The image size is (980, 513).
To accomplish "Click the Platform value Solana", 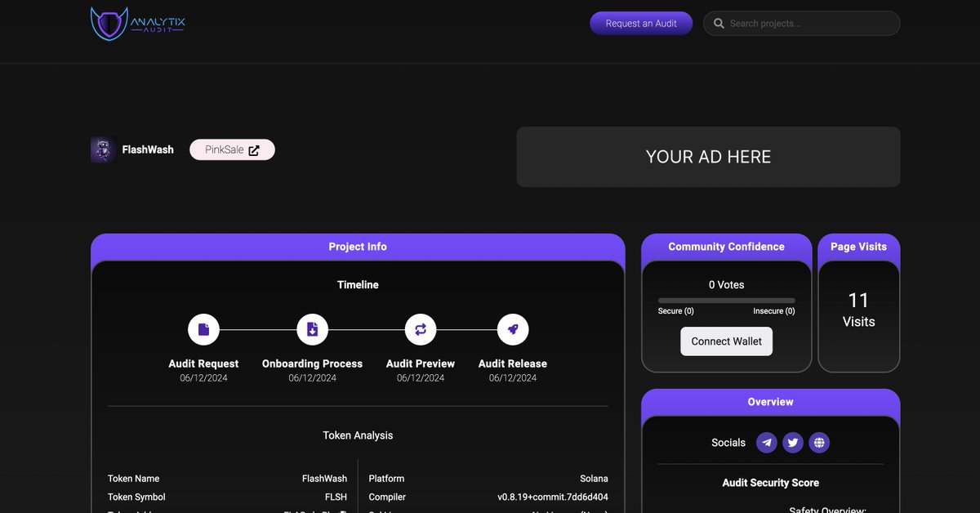I will pyautogui.click(x=594, y=479).
